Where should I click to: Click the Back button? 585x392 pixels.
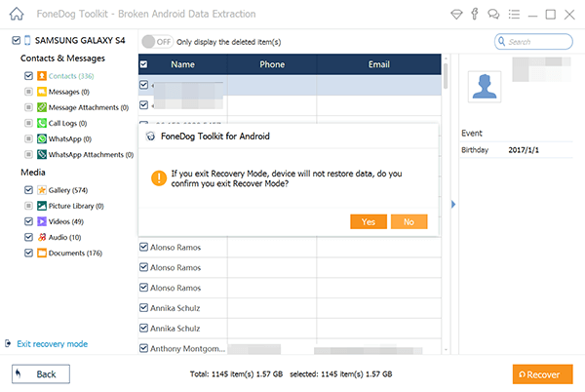pos(41,374)
